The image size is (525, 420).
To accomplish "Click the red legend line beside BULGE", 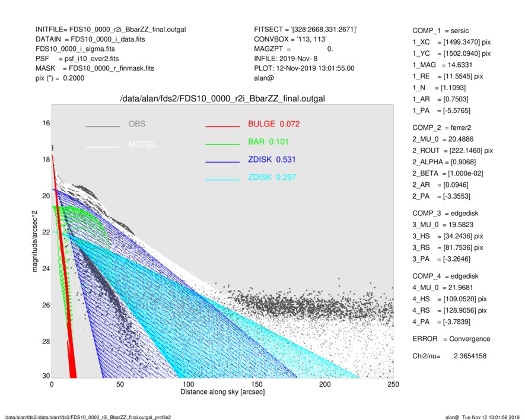I will coord(222,126).
